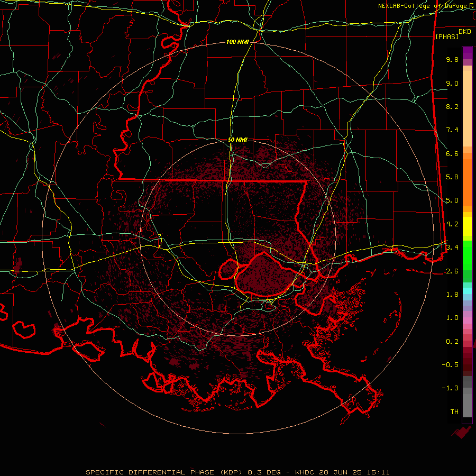Select the 1.8 value on the color scale
Screen dimensions: 476x476
[x=452, y=295]
